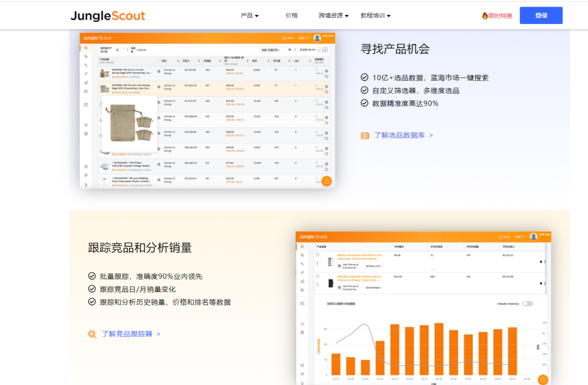588x385 pixels.
Task: Click next-page arrow in product database screenshot
Action: pos(325,50)
